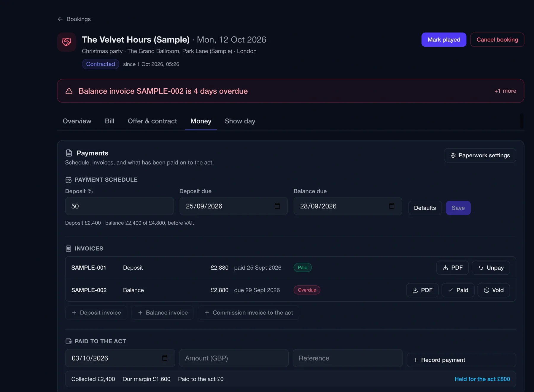Click the Invoices section icon

[69, 249]
